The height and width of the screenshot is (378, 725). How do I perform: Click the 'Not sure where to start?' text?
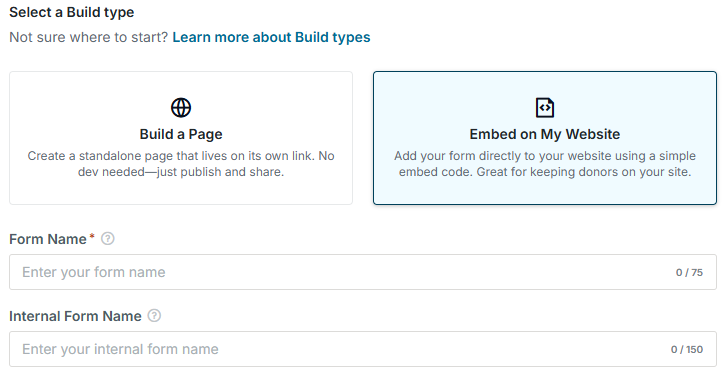(x=88, y=37)
